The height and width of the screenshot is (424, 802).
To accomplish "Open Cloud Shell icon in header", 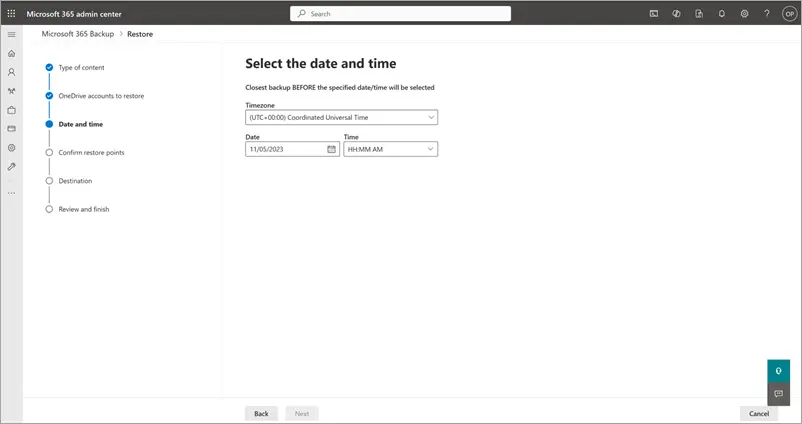I will tap(654, 14).
